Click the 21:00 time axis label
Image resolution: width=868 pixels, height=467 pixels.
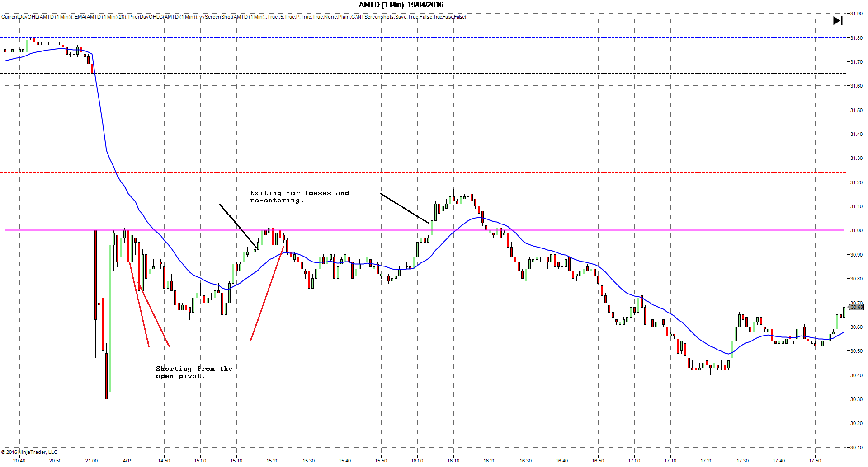(x=92, y=461)
